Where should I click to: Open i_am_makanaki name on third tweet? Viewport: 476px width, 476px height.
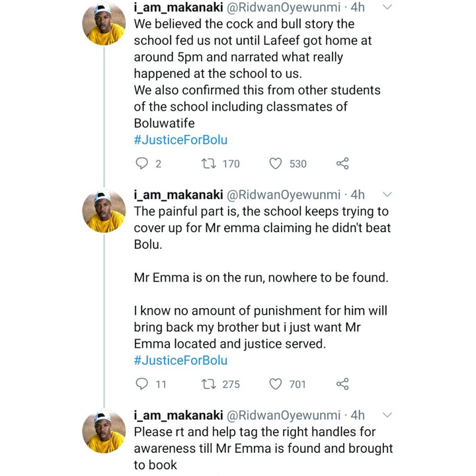178,415
